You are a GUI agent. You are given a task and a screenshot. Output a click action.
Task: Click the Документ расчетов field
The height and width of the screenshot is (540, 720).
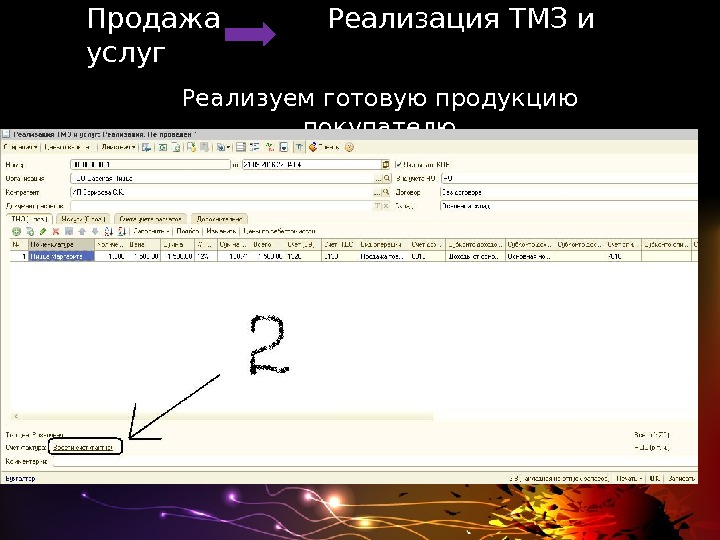[x=222, y=206]
